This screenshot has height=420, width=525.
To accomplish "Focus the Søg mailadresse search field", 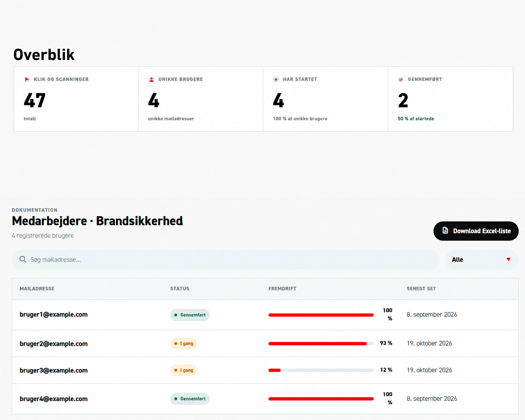I will point(226,260).
